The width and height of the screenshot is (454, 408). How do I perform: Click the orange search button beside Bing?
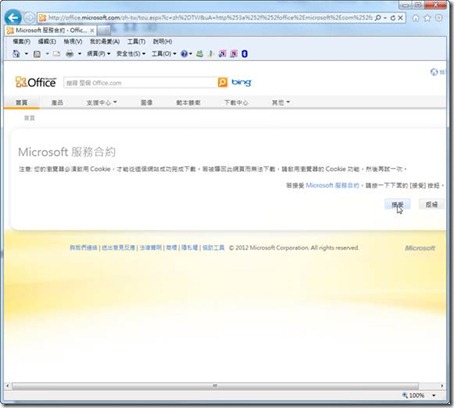click(x=222, y=82)
